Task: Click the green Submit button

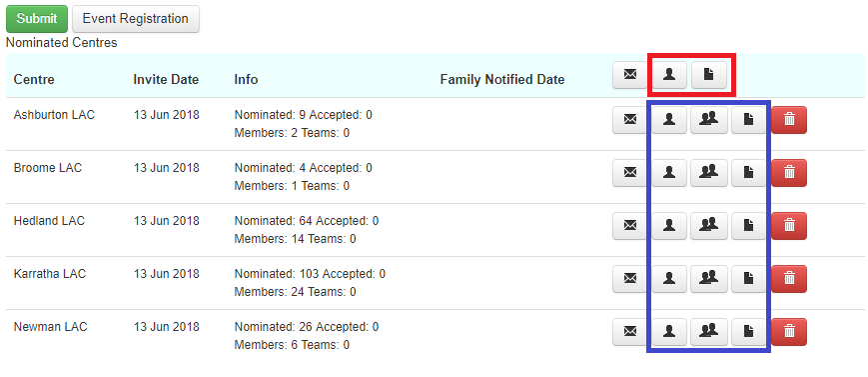Action: [x=37, y=19]
